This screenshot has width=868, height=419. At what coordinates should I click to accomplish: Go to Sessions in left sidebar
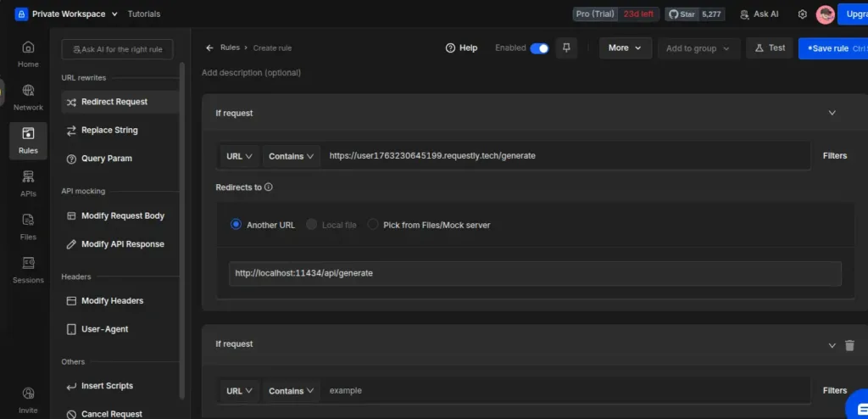(28, 269)
